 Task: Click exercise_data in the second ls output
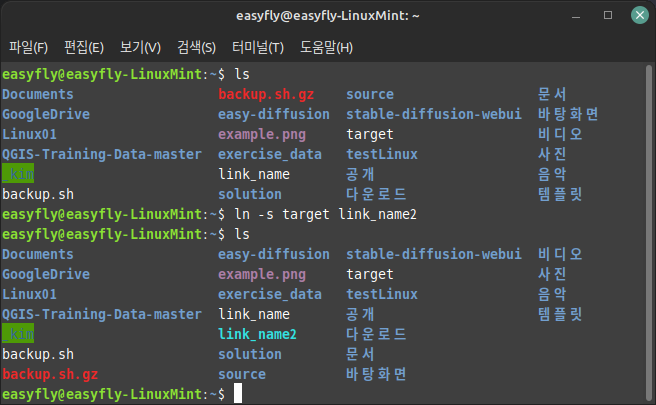(270, 294)
